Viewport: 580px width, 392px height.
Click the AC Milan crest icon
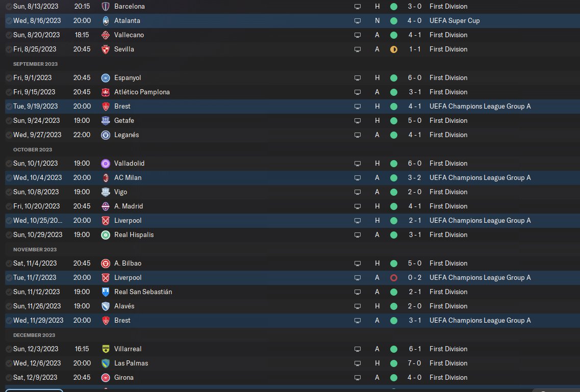pos(106,178)
